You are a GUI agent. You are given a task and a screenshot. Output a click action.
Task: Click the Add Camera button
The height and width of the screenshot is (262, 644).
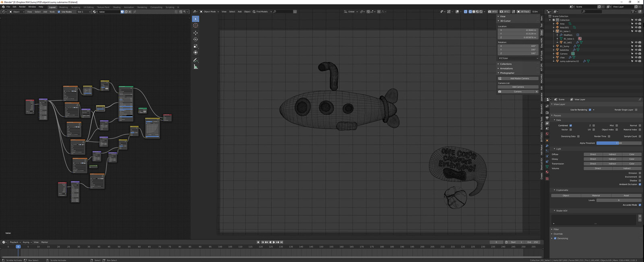pyautogui.click(x=518, y=87)
